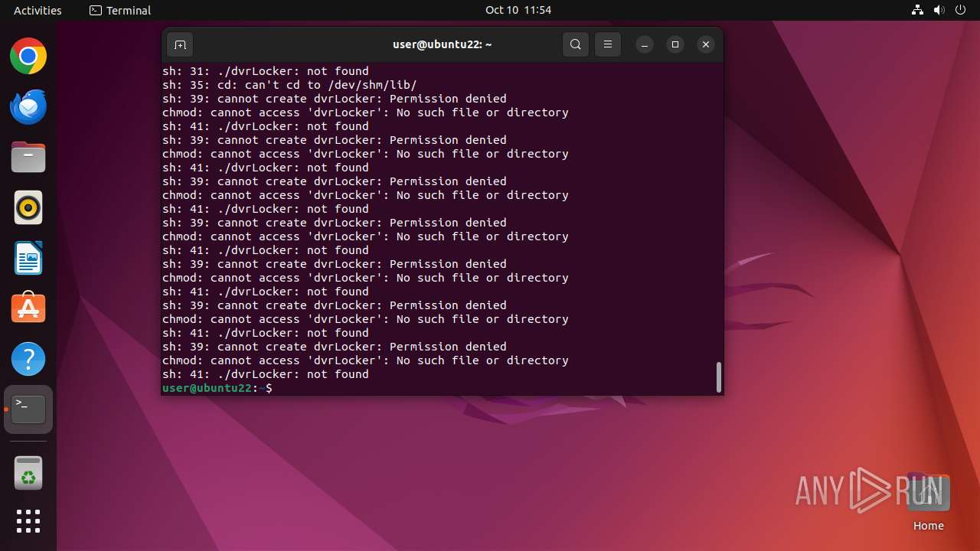Minimize the terminal window
This screenshot has height=551, width=980.
pyautogui.click(x=645, y=44)
